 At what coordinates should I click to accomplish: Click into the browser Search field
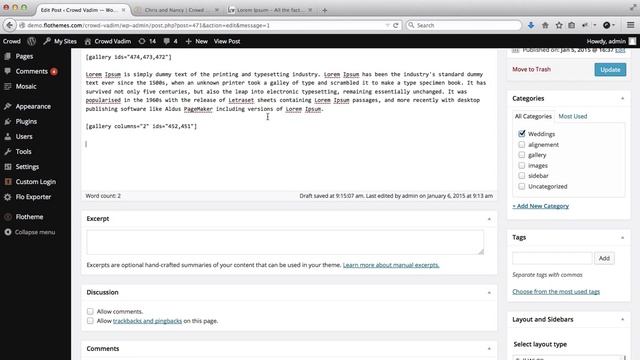pos(464,25)
